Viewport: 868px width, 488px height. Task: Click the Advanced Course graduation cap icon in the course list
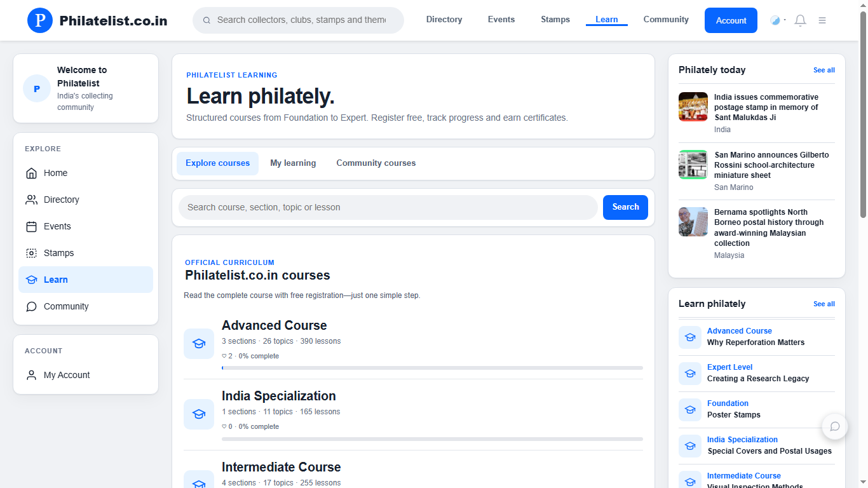click(x=199, y=344)
